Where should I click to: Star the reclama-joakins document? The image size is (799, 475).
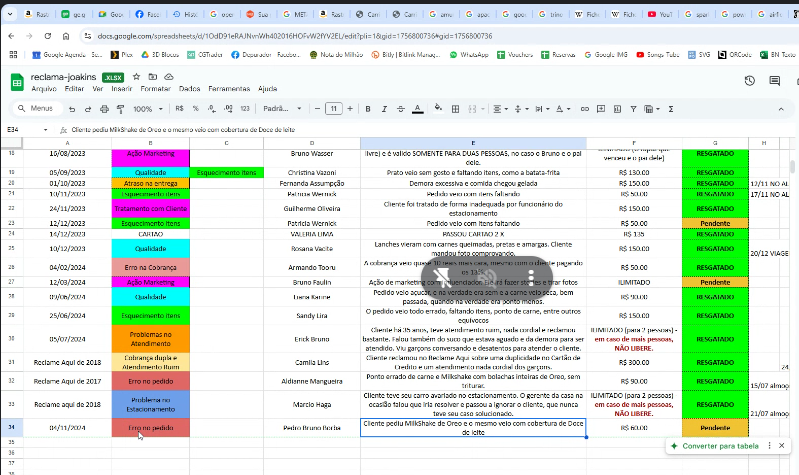(x=138, y=76)
